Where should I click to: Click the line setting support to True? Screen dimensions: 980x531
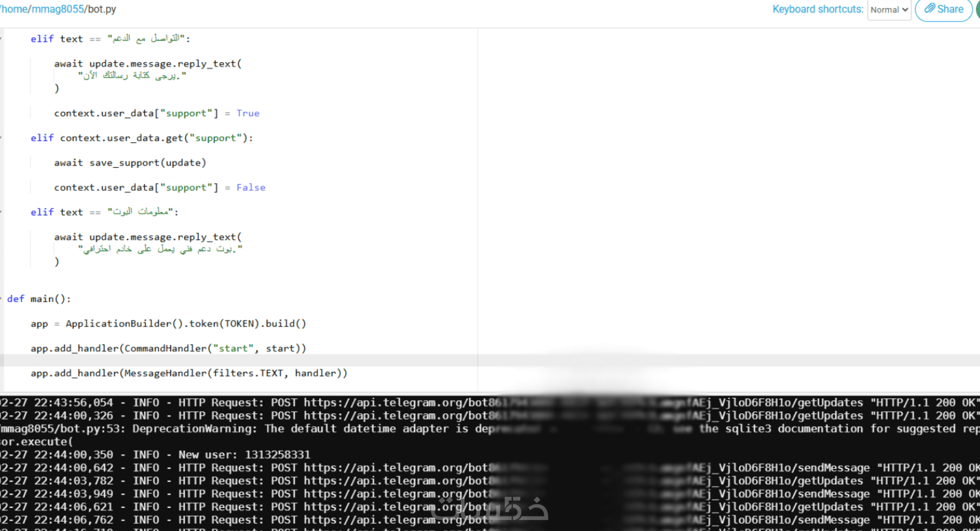pyautogui.click(x=157, y=113)
